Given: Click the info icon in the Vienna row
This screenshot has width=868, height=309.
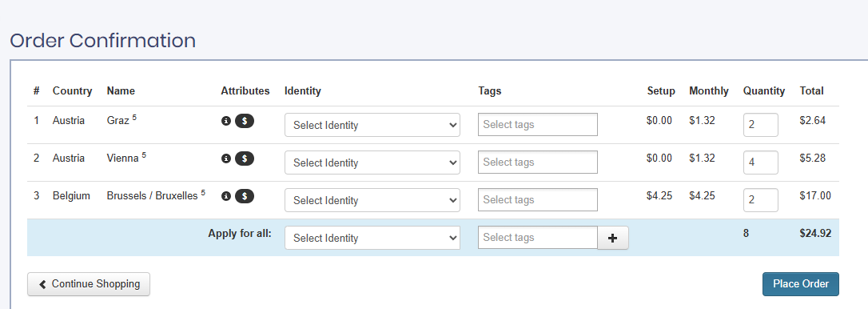Looking at the screenshot, I should (226, 159).
